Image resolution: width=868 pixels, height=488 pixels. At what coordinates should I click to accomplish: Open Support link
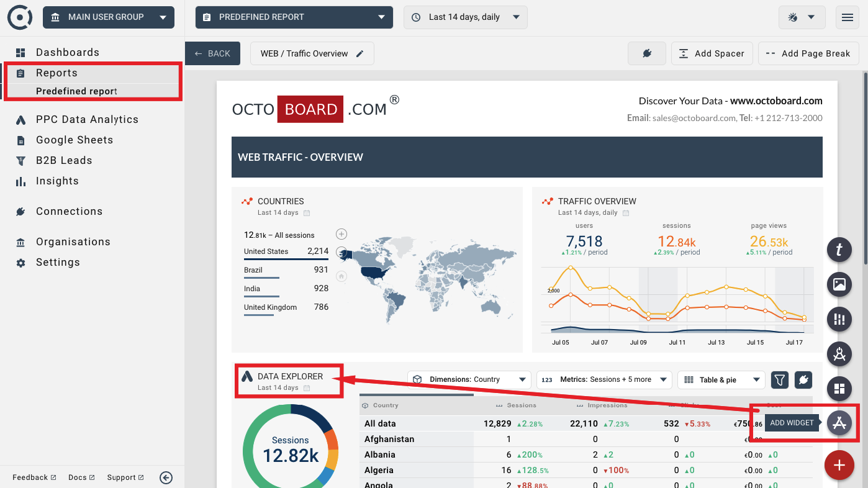tap(125, 477)
